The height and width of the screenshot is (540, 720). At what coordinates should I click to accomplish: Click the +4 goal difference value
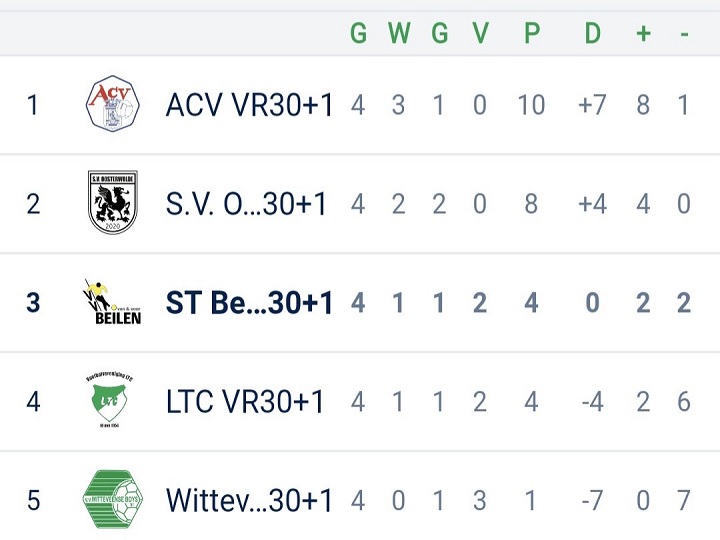pyautogui.click(x=592, y=203)
